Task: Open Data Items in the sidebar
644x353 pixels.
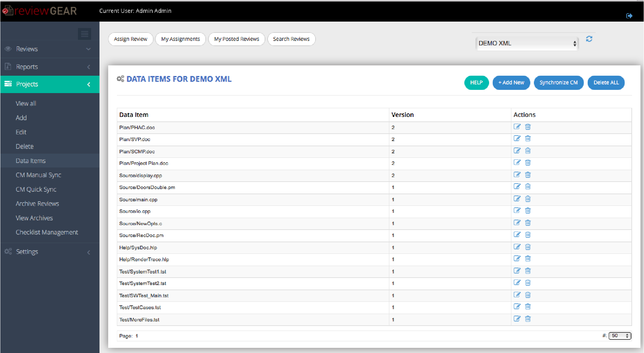Action: [x=31, y=161]
